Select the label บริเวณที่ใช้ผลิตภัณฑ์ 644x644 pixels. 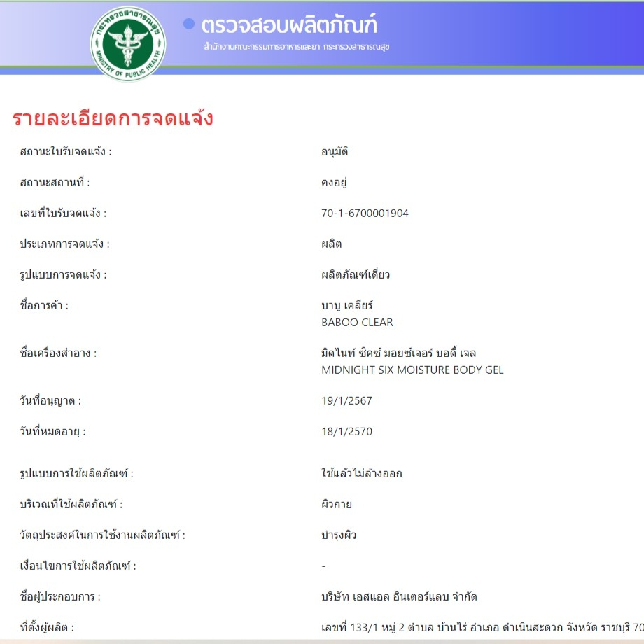point(71,504)
